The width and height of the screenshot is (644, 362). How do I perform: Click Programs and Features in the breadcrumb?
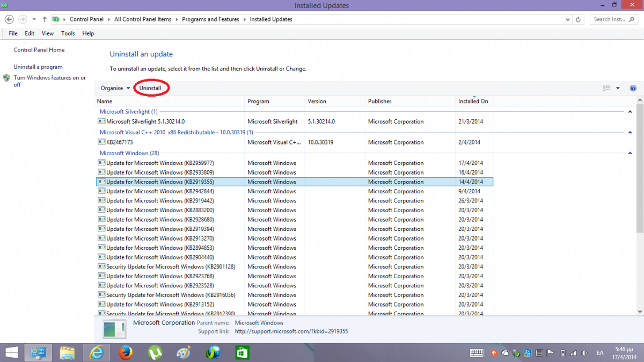pyautogui.click(x=210, y=19)
